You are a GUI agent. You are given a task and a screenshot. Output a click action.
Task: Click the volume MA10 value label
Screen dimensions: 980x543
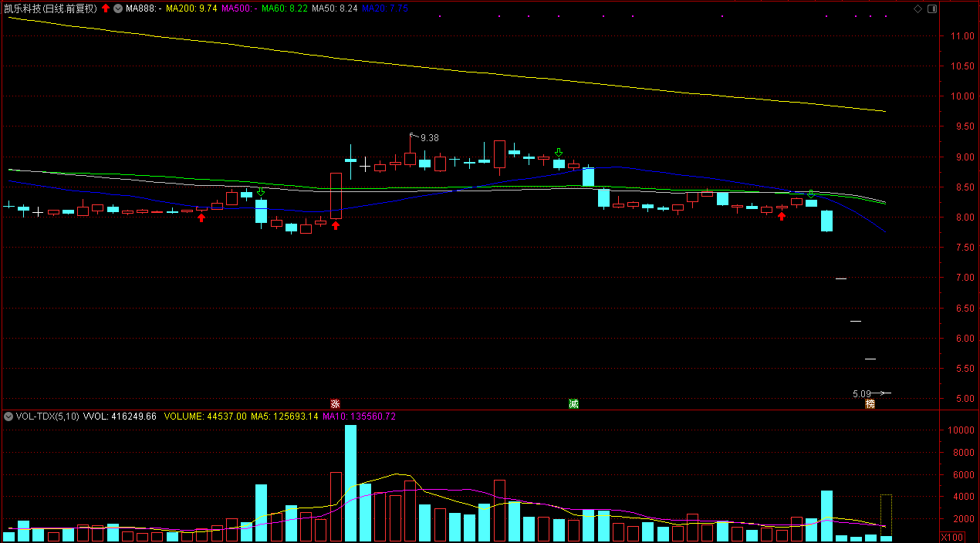pyautogui.click(x=360, y=417)
